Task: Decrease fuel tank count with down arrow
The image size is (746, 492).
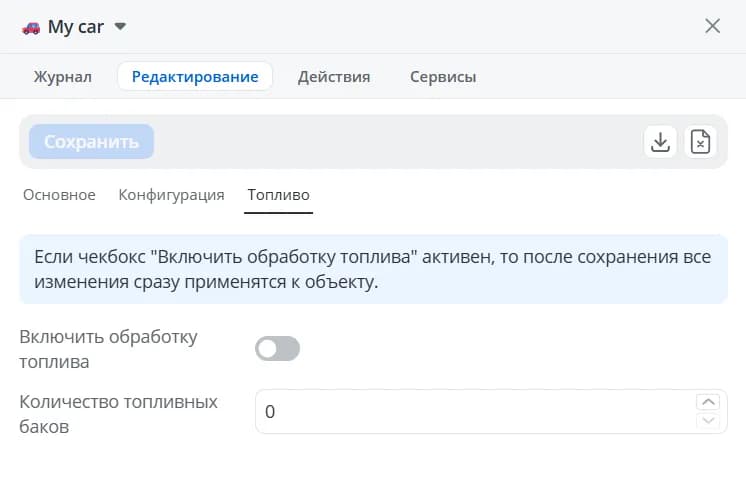Action: pyautogui.click(x=708, y=420)
